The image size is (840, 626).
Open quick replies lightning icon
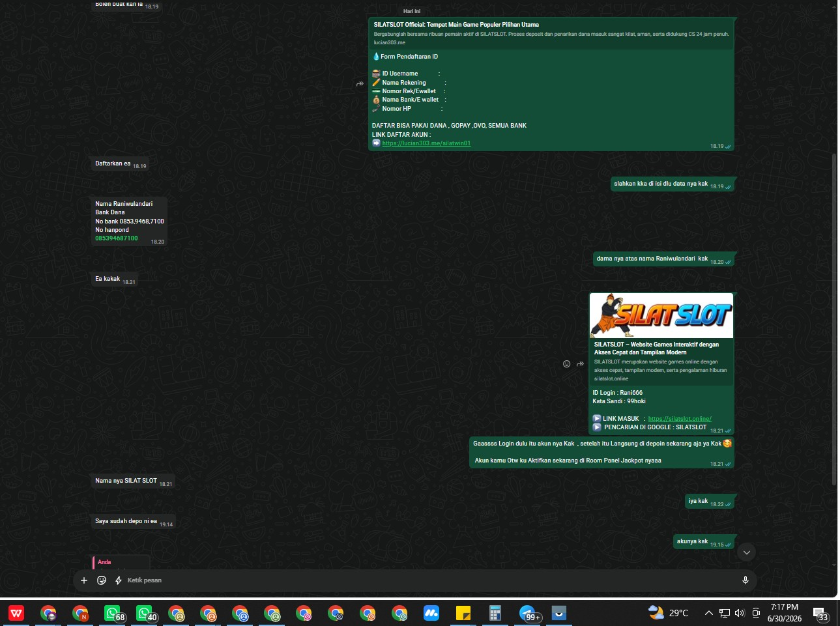119,580
